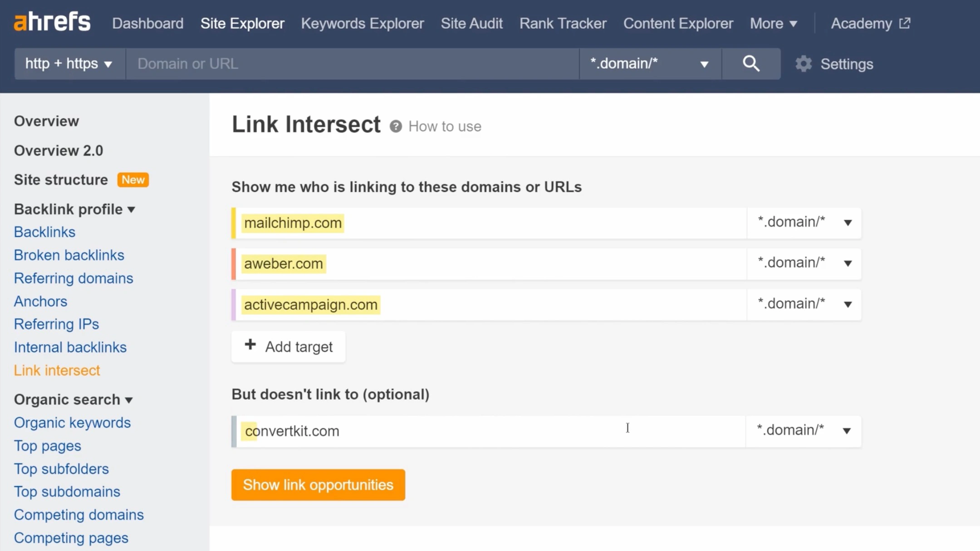The image size is (980, 551).
Task: Open the Broken backlinks link
Action: [69, 255]
